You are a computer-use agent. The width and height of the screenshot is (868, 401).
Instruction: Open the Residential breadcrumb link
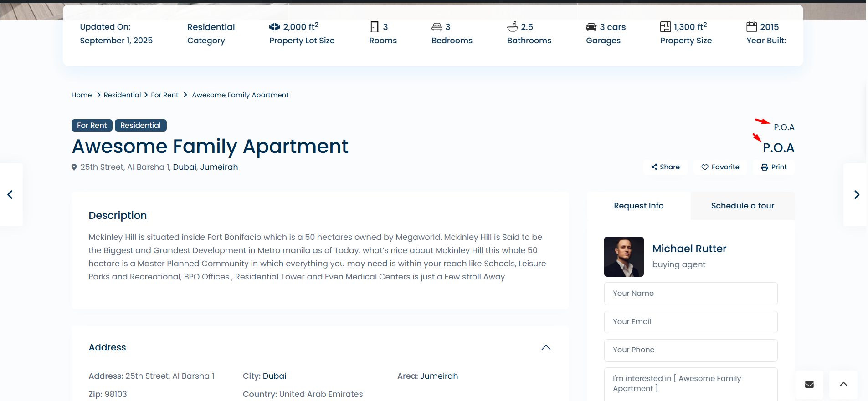pyautogui.click(x=122, y=95)
